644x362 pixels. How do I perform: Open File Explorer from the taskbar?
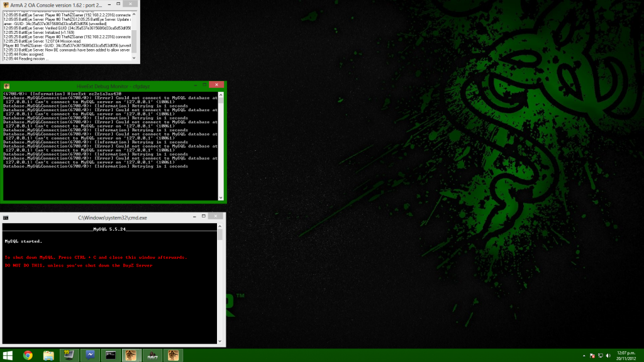pyautogui.click(x=48, y=356)
